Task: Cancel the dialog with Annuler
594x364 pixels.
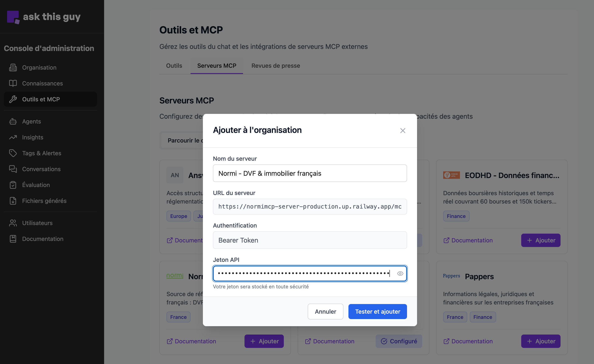Action: click(325, 311)
